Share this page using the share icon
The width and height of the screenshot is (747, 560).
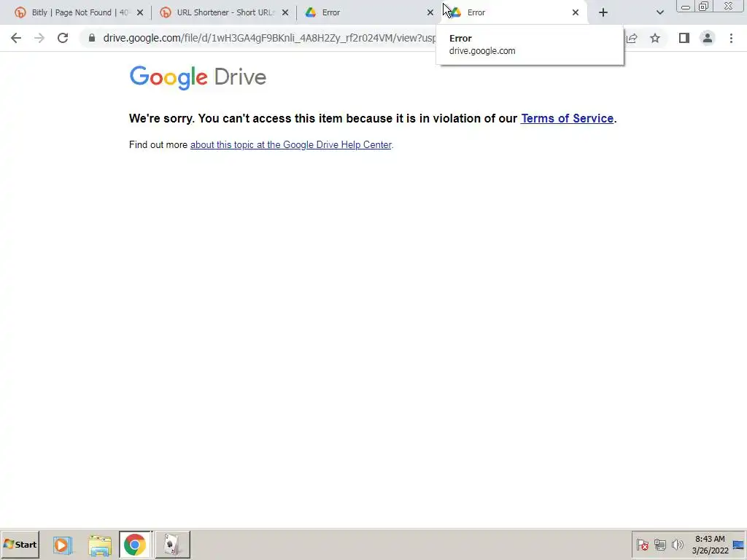(x=632, y=38)
